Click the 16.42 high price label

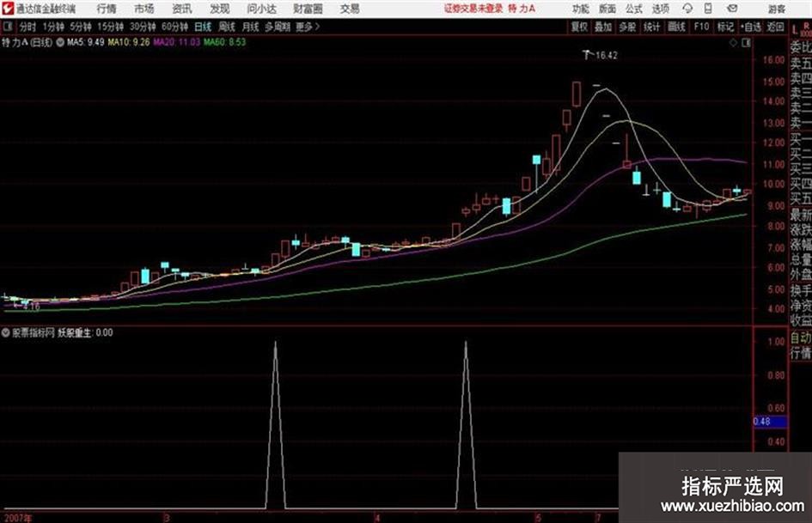607,56
